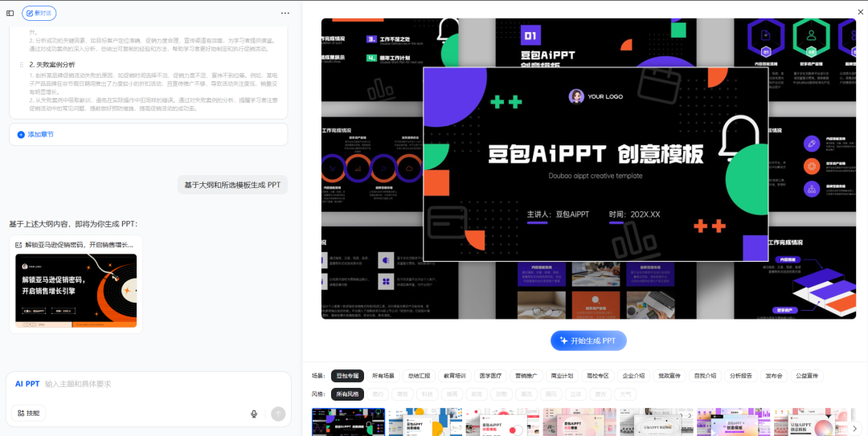The image size is (868, 436).
Task: Choose the 立体 style filter
Action: pos(575,394)
